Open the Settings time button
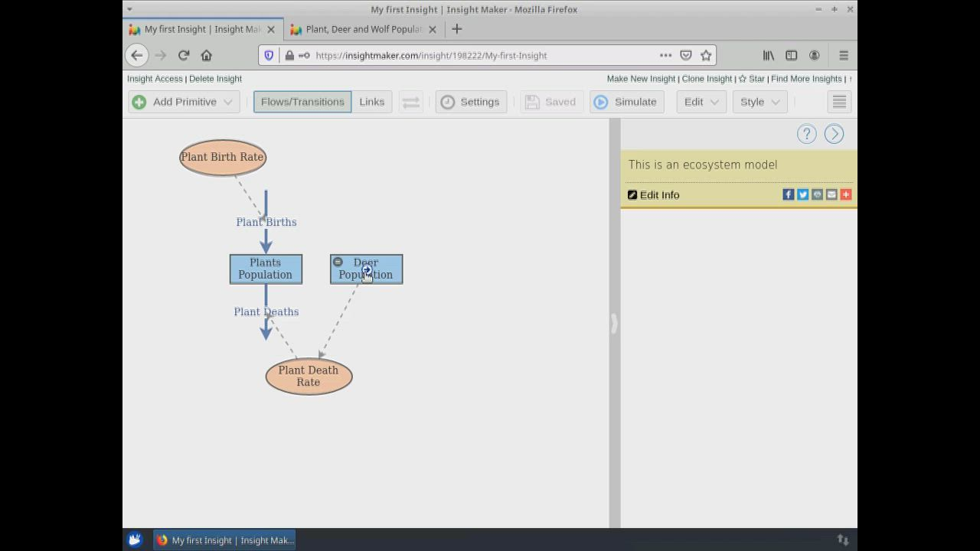 pos(471,102)
